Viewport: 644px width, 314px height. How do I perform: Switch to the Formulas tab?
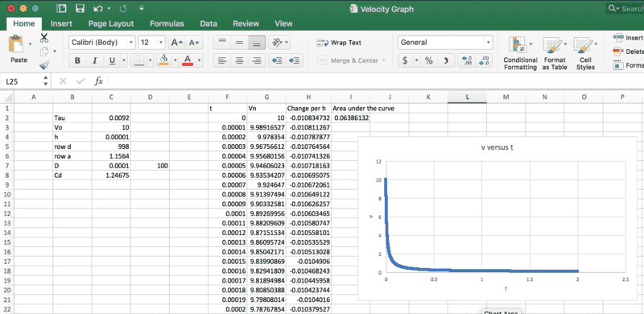pyautogui.click(x=167, y=23)
